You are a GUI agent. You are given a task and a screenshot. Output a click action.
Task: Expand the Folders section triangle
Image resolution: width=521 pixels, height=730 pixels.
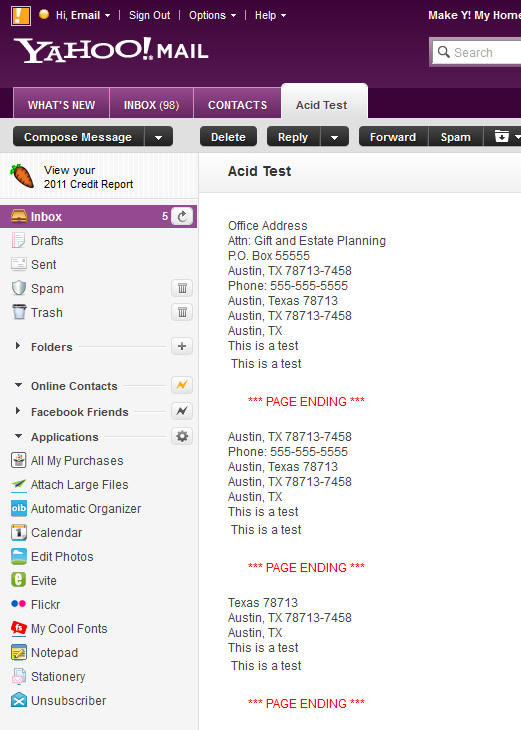pyautogui.click(x=18, y=346)
